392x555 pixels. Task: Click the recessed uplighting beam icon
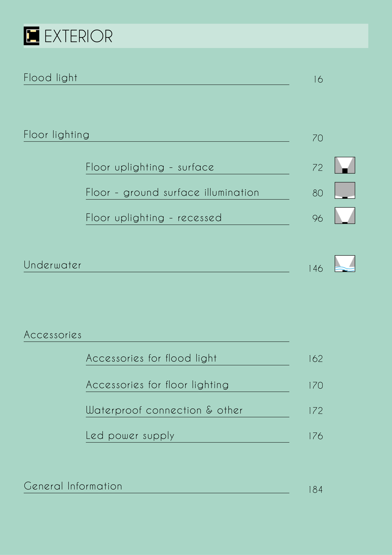pyautogui.click(x=345, y=216)
